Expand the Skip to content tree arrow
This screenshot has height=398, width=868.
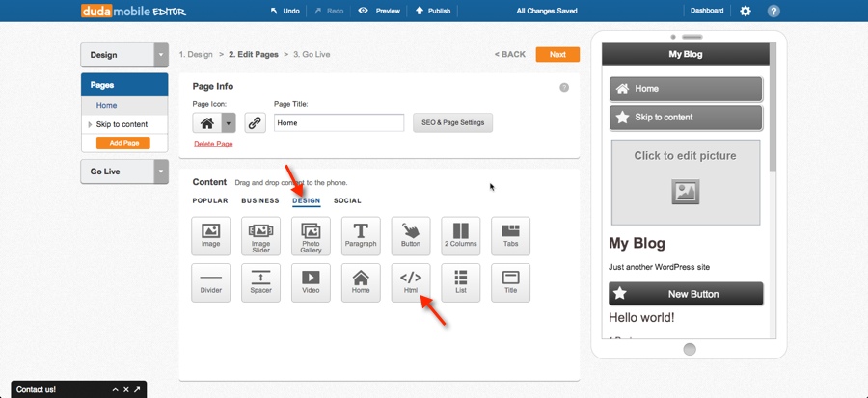pyautogui.click(x=91, y=124)
